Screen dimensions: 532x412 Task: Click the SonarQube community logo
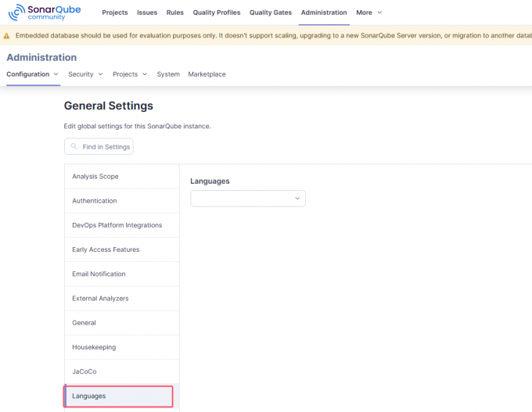point(45,13)
